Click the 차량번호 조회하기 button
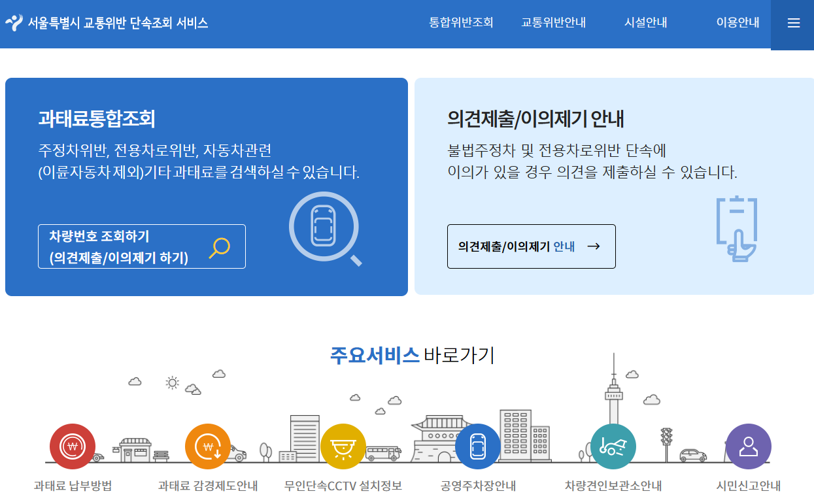Image resolution: width=814 pixels, height=504 pixels. tap(141, 246)
